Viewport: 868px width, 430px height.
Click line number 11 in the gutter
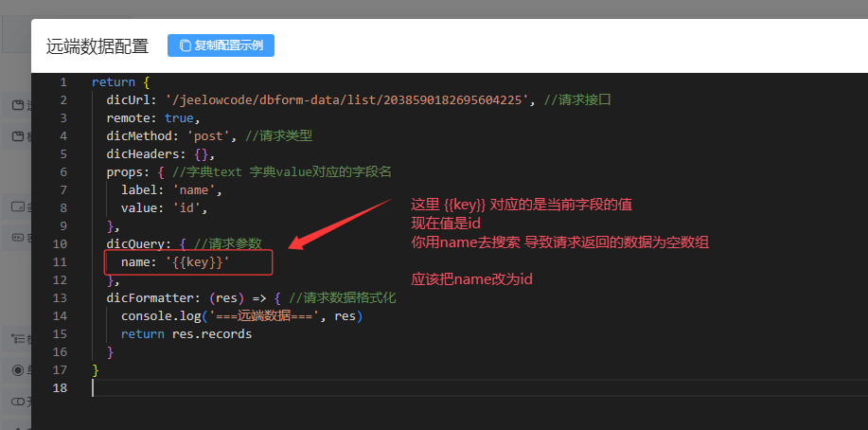coord(61,261)
